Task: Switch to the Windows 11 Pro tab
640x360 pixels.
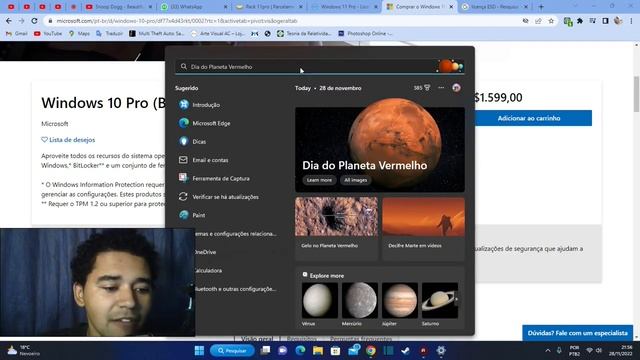Action: pos(344,7)
